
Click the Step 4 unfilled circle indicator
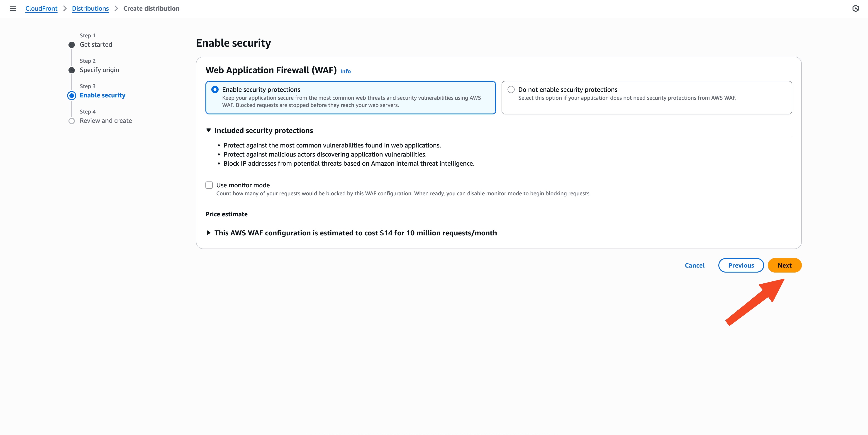point(71,121)
